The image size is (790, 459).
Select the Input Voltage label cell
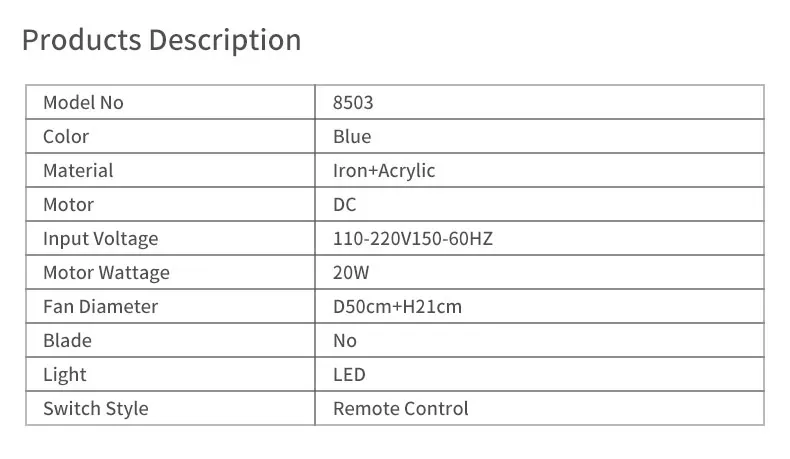click(x=100, y=239)
